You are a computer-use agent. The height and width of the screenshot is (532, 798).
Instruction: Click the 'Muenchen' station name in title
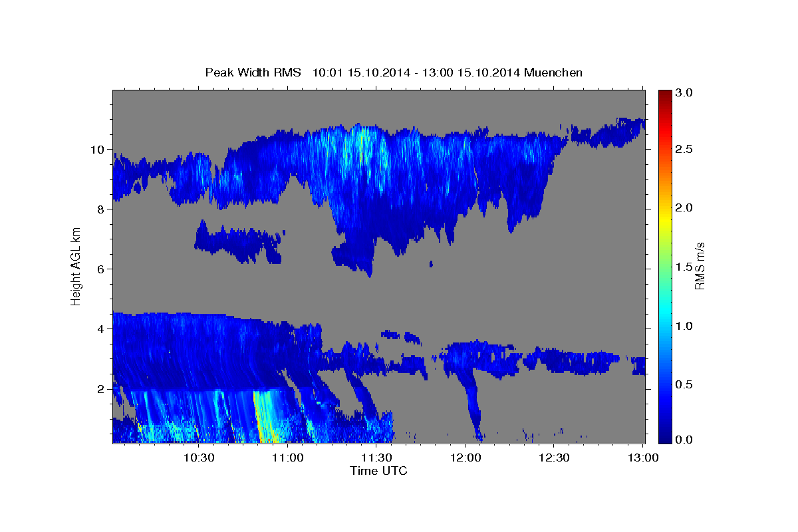[x=553, y=72]
